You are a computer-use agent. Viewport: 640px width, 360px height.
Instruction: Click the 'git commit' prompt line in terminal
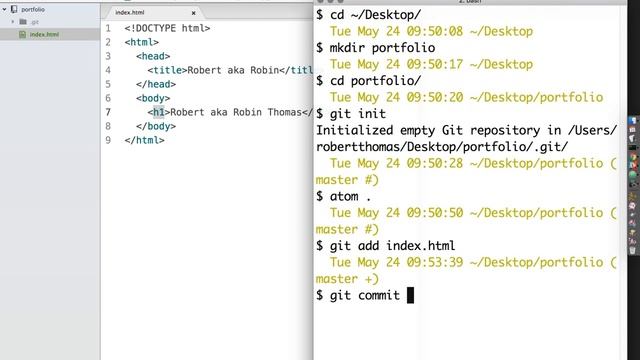coord(365,295)
